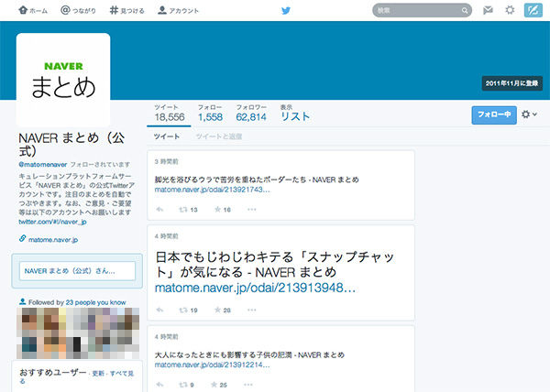
Task: Click the 3 時間前 tweet timestamp
Action: pos(166,161)
